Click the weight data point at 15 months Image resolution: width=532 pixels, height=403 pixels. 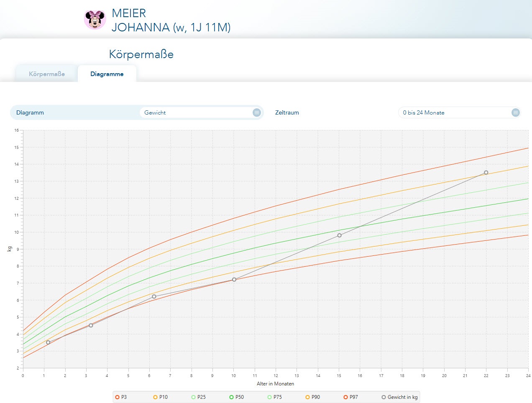click(x=339, y=235)
